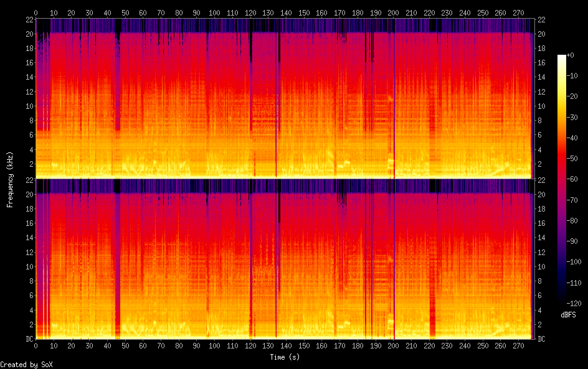
Task: Pick the 0 value atop the dBFS scale
Action: 571,56
